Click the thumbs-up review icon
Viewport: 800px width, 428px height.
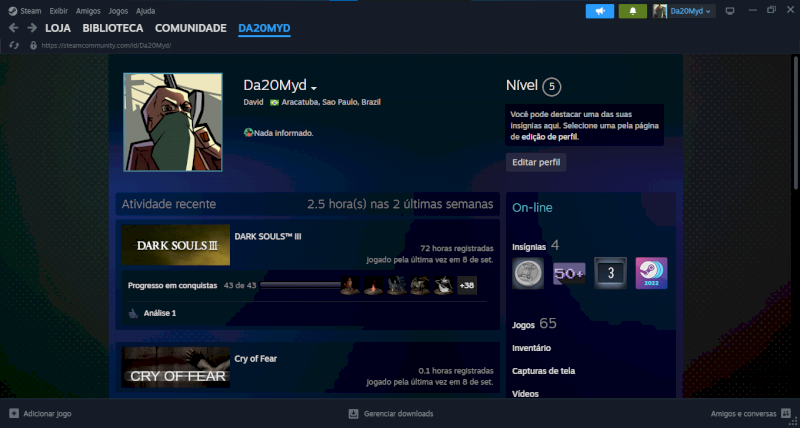[x=133, y=313]
